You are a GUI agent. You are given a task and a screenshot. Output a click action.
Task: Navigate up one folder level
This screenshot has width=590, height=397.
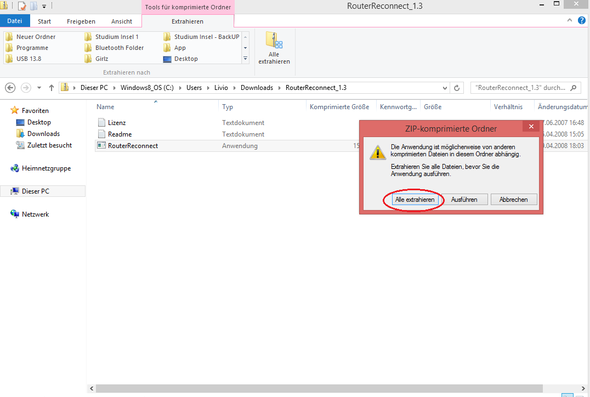coord(51,88)
